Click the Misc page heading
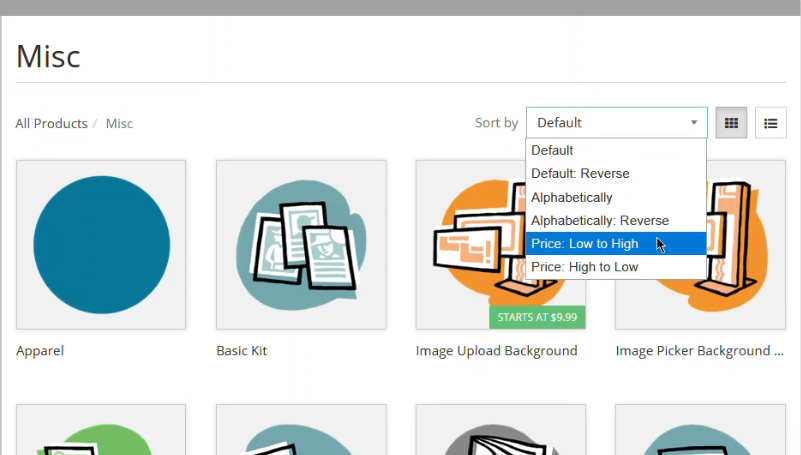801x455 pixels. 48,56
